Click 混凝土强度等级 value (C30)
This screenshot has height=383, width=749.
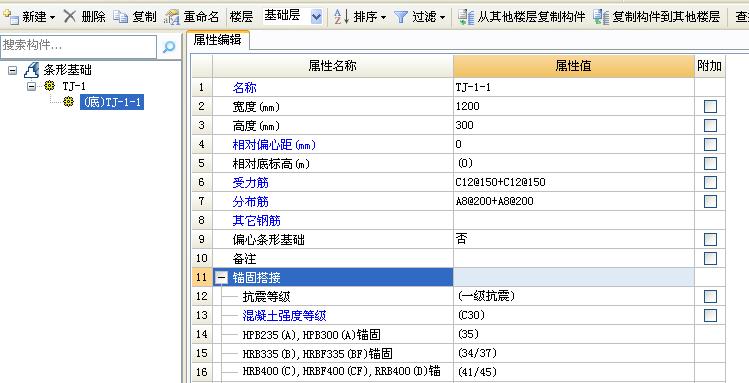(x=471, y=316)
